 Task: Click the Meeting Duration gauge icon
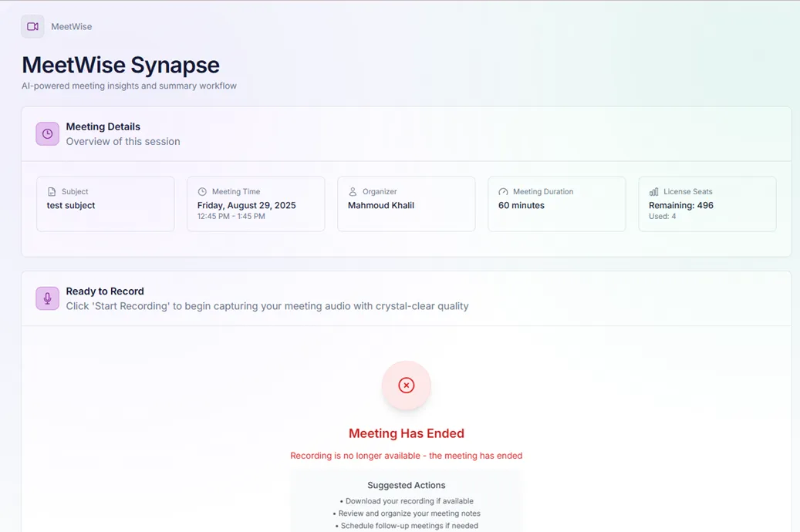click(x=503, y=192)
